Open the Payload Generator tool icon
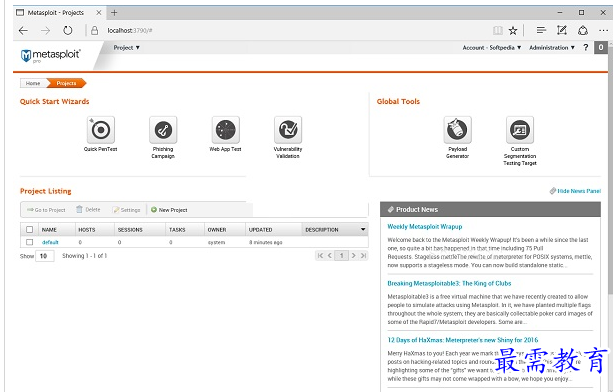 [458, 130]
